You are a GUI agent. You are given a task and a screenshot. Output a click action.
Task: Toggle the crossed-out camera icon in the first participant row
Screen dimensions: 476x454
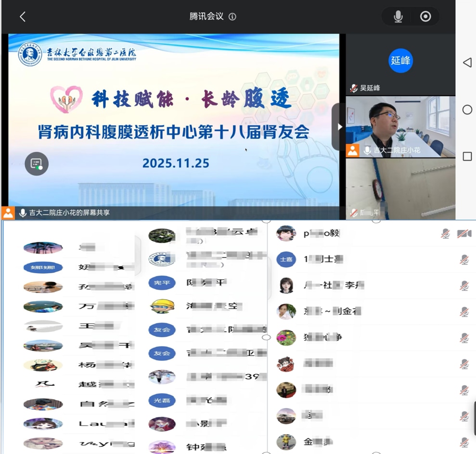coord(464,234)
